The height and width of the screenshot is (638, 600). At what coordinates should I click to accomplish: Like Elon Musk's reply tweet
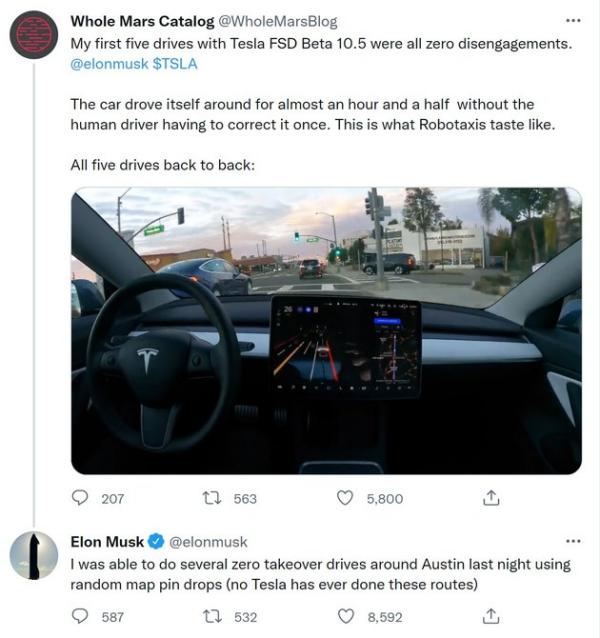[x=345, y=616]
